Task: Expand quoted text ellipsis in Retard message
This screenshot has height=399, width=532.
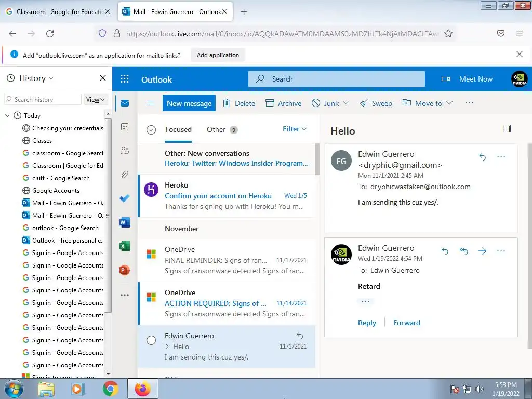Action: [x=365, y=301]
